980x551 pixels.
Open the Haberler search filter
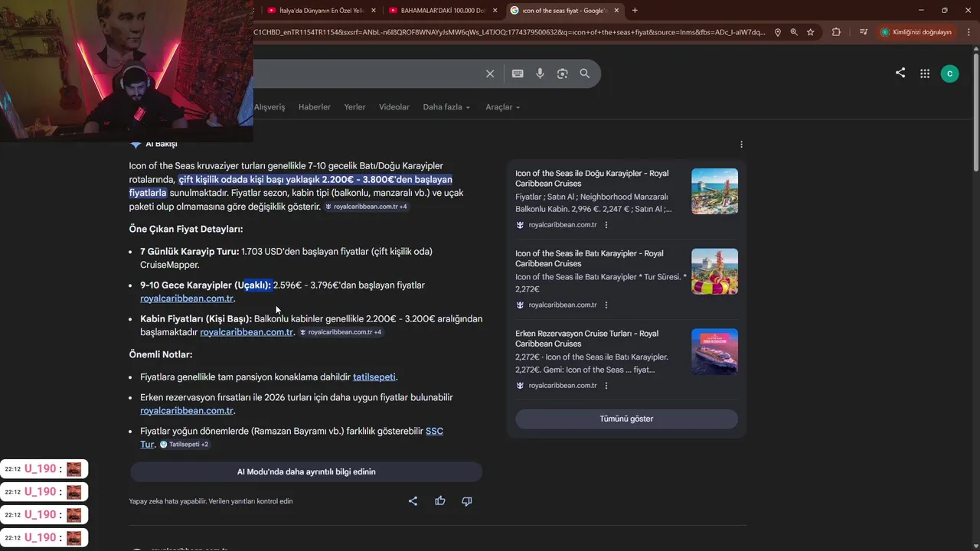click(315, 107)
